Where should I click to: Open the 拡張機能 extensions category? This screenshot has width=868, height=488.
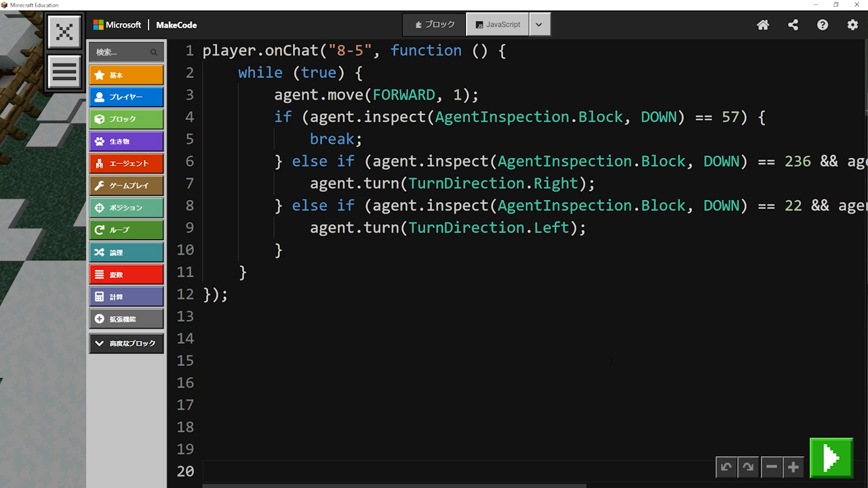point(126,319)
